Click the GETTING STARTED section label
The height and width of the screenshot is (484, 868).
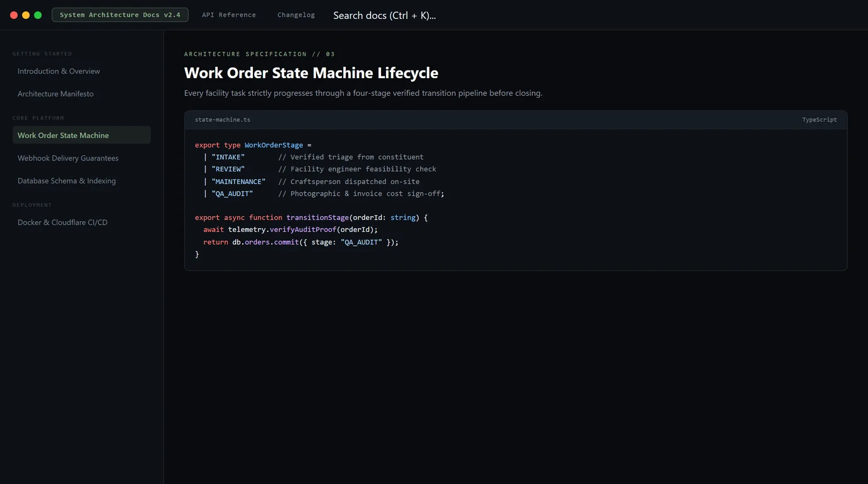click(x=42, y=54)
